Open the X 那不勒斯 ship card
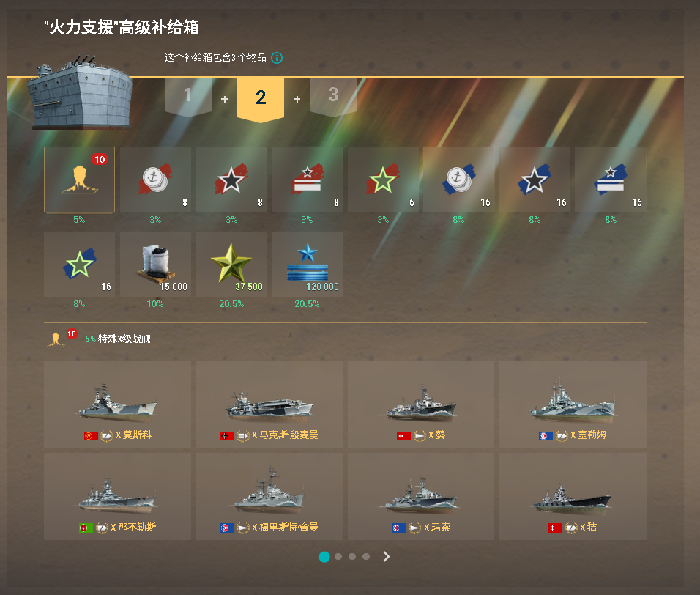700x595 pixels. (117, 496)
